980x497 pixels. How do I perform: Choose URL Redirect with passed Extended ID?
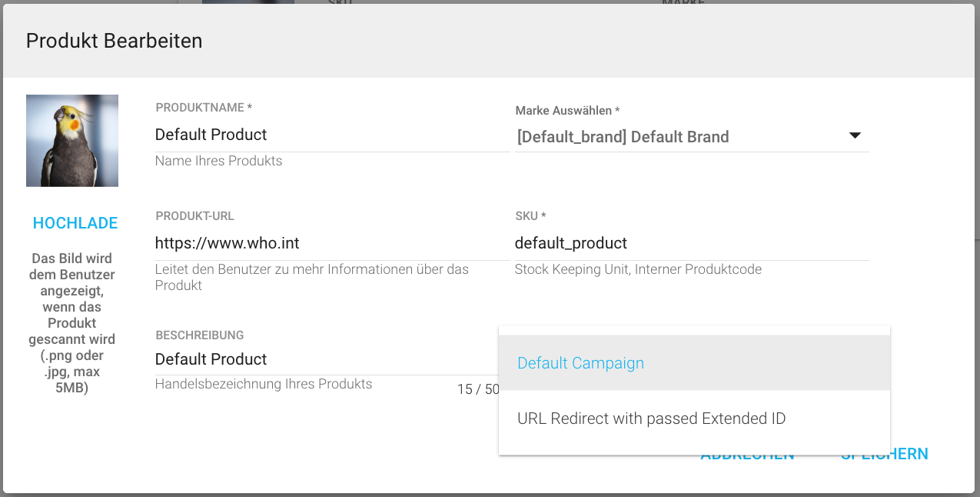pos(651,419)
